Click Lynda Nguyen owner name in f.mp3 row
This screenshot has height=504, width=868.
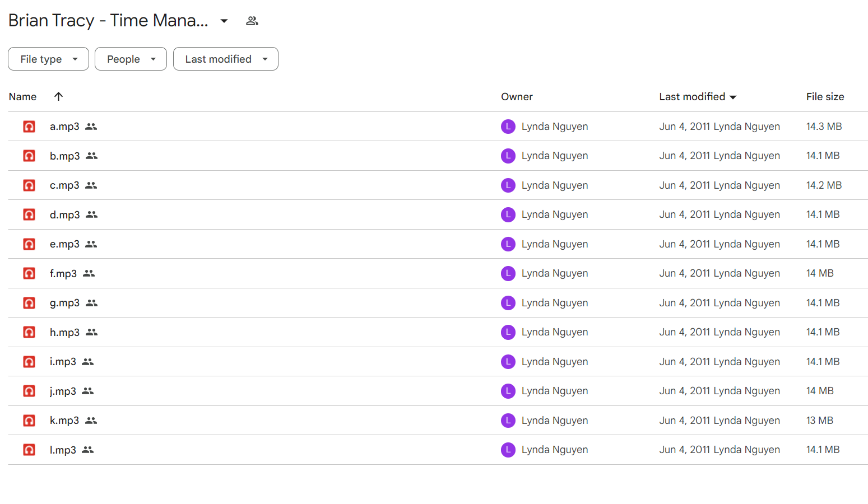(x=555, y=273)
